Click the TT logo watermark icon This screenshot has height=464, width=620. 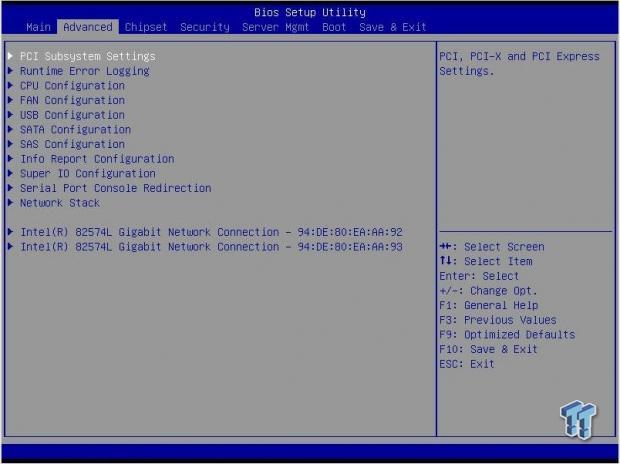578,420
